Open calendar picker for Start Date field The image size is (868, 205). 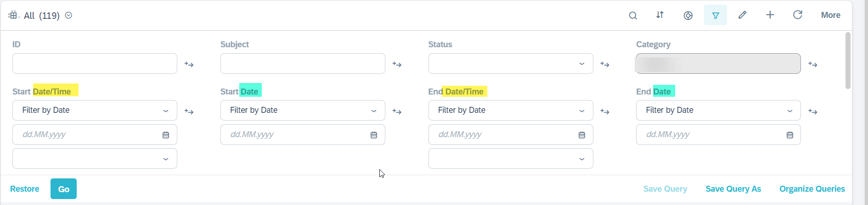click(x=374, y=135)
